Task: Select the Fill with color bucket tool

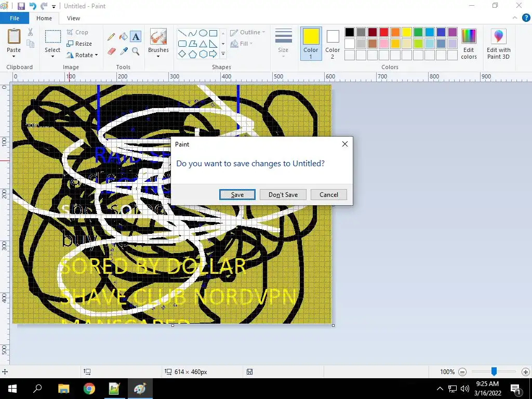Action: click(124, 36)
